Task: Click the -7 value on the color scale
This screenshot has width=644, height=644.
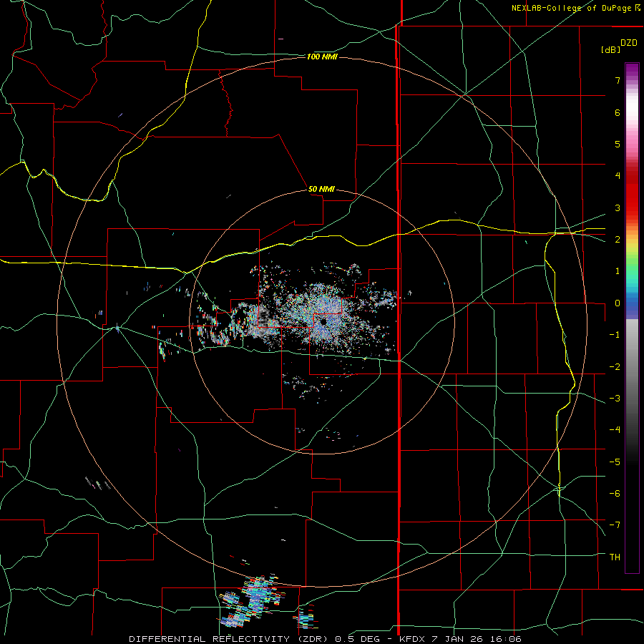Action: coord(615,525)
